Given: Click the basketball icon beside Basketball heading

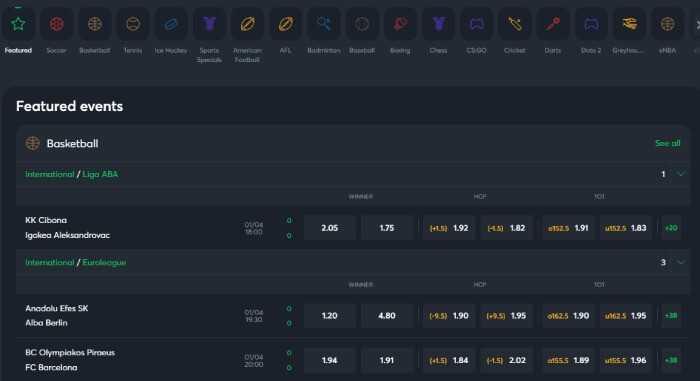Looking at the screenshot, I should click(x=33, y=143).
